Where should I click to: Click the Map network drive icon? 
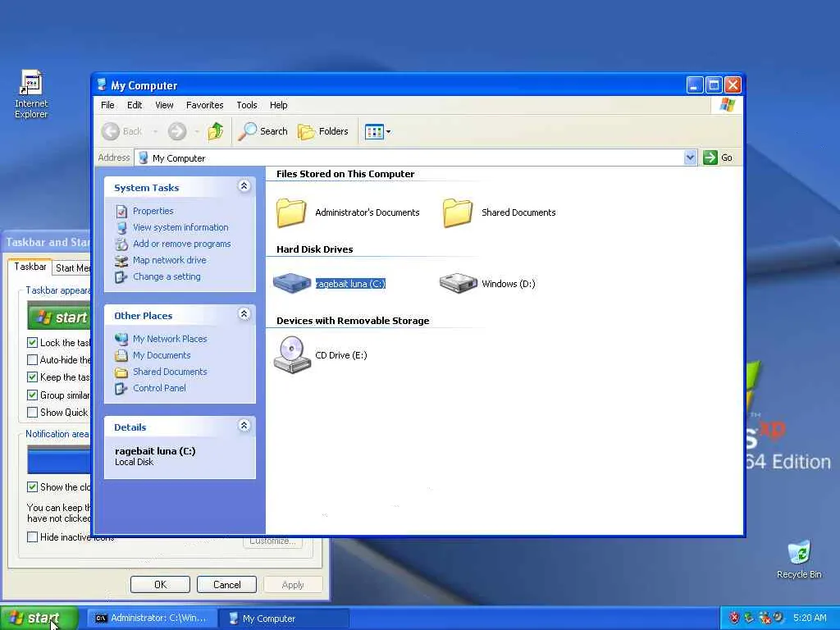coord(121,260)
